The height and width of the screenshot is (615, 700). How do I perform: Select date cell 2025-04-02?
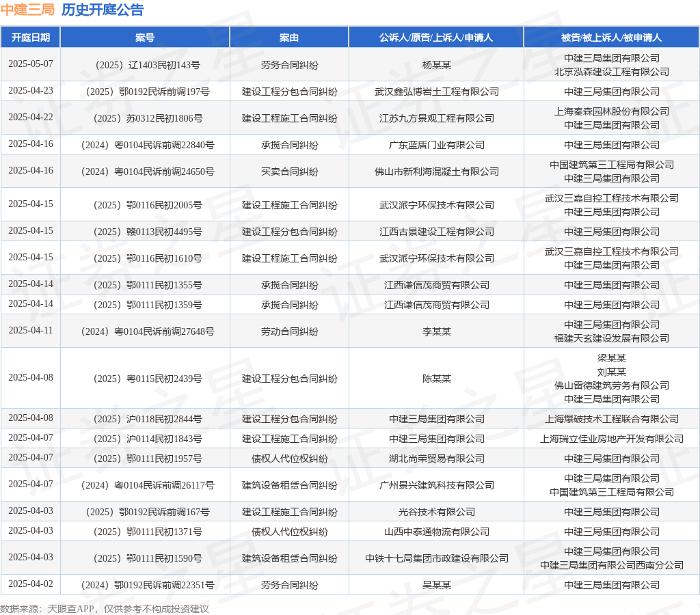[x=30, y=584]
